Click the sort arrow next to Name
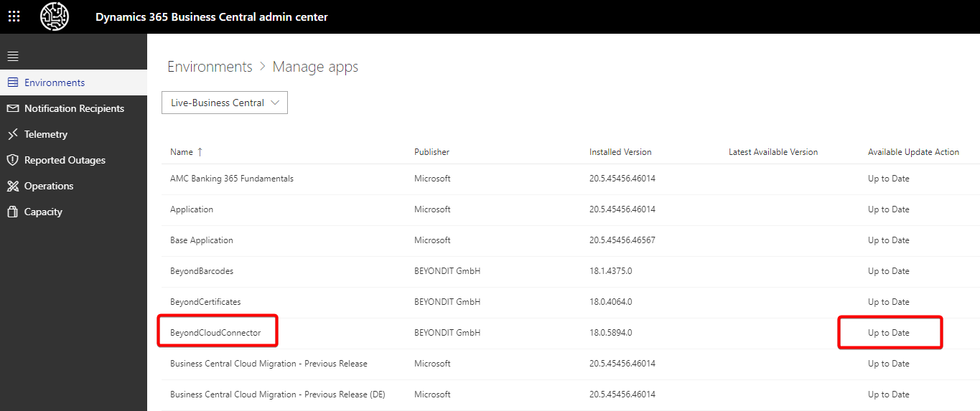Screen dimensions: 980x411 (200, 152)
